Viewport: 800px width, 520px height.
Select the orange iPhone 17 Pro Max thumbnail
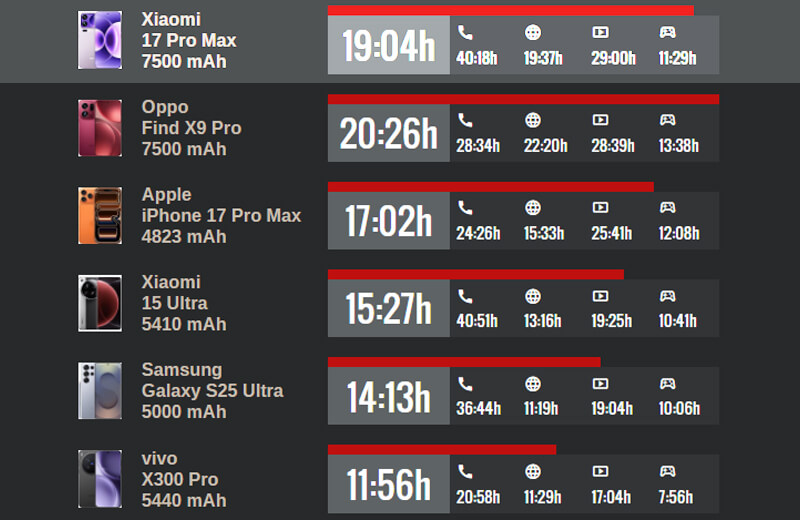tap(100, 215)
